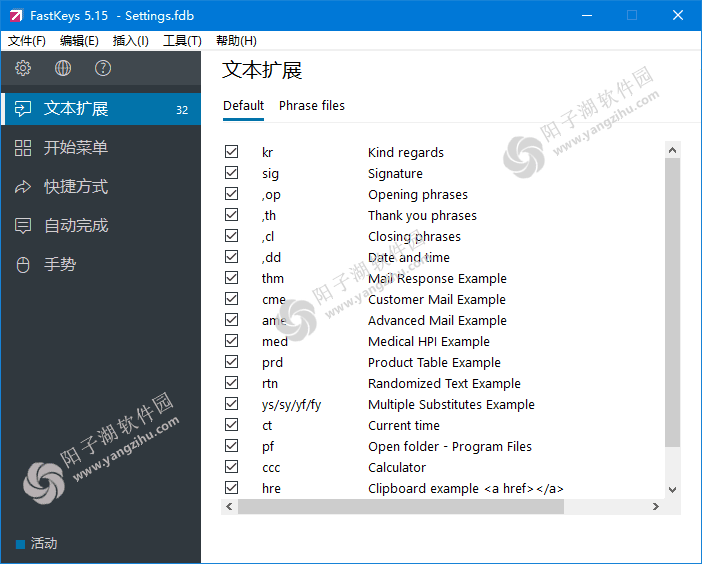Toggle the rtn Randomized Text checkbox
The image size is (702, 564).
click(x=231, y=383)
